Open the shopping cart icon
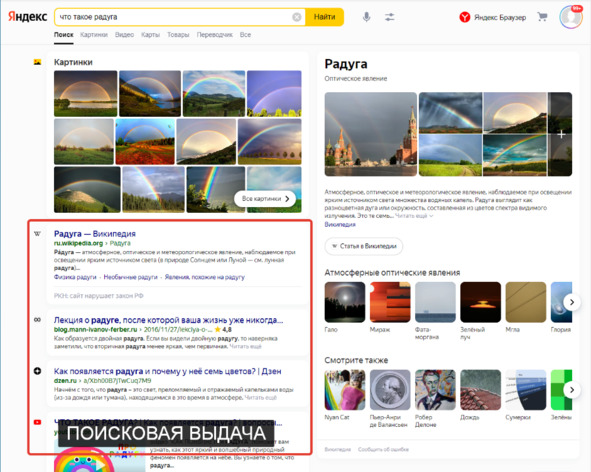Viewport: 591px width, 472px height. (542, 17)
